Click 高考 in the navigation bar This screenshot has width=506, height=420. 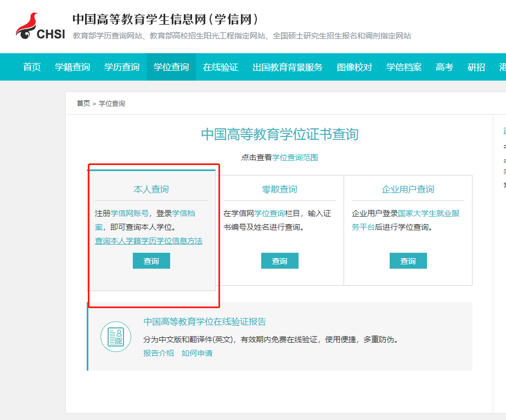[x=445, y=67]
